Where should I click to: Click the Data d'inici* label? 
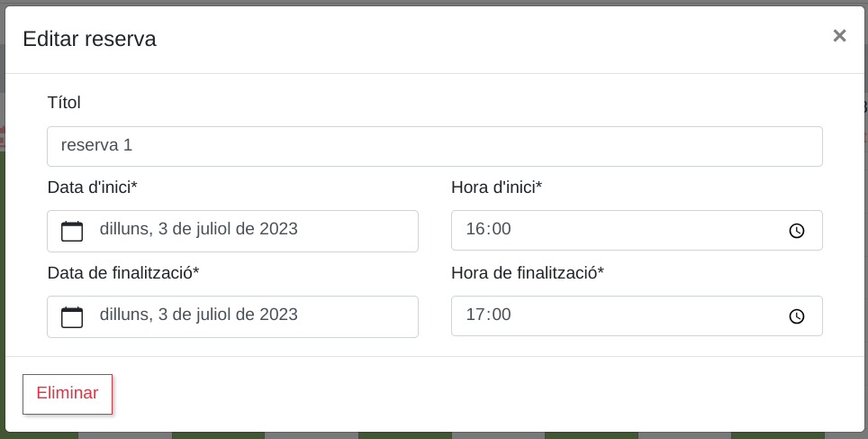[x=92, y=187]
